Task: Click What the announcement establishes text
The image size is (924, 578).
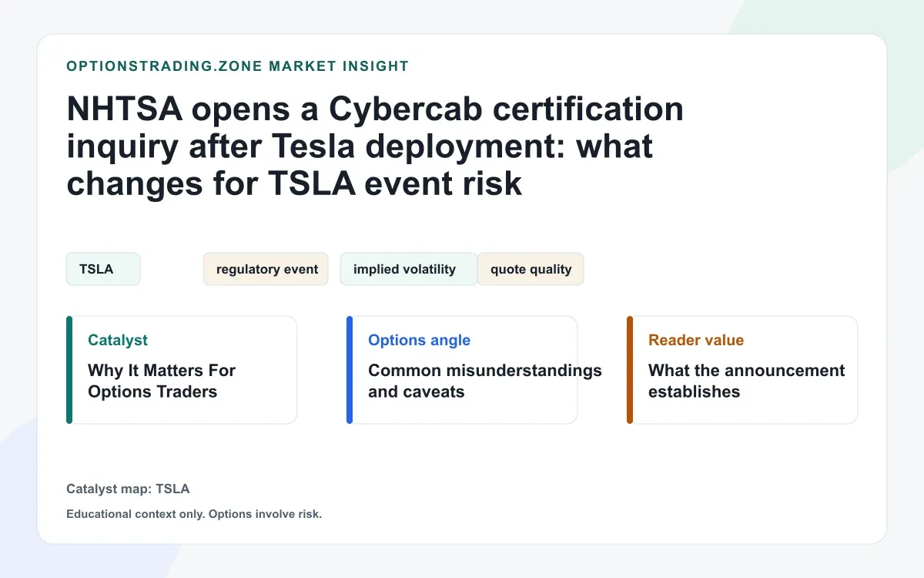Action: (747, 381)
